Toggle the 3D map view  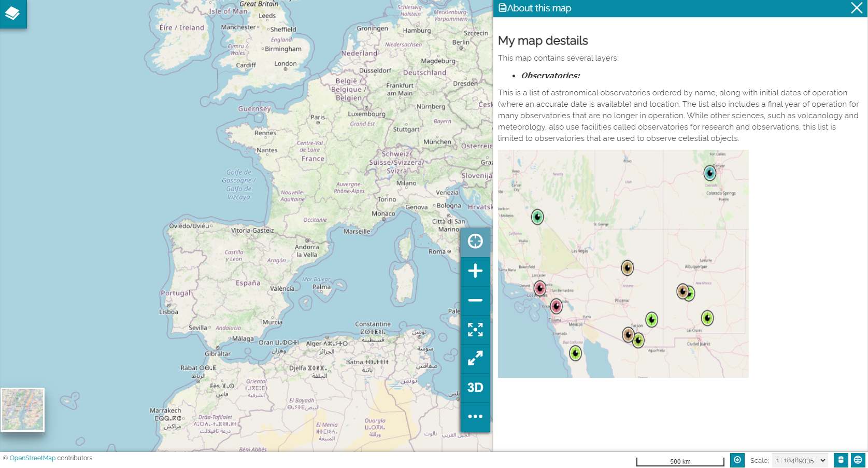475,388
